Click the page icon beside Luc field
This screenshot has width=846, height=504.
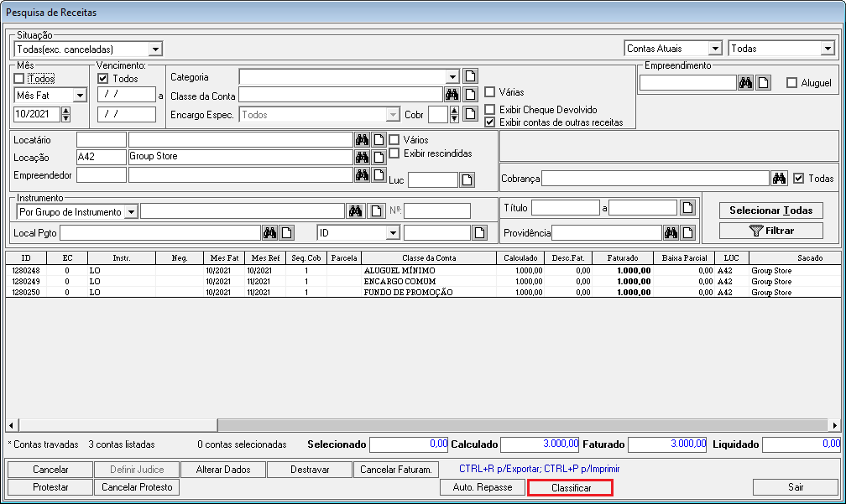coord(467,180)
